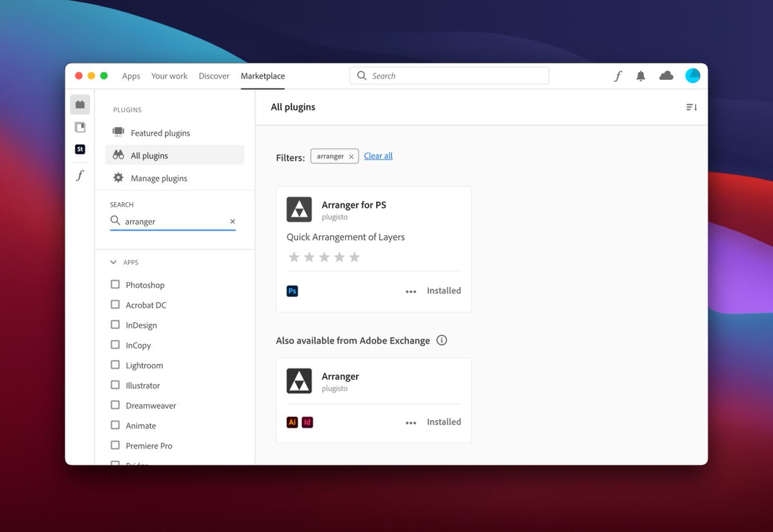Click the Photoshop badge on Arranger for PS
Image resolution: width=773 pixels, height=532 pixels.
tap(292, 291)
